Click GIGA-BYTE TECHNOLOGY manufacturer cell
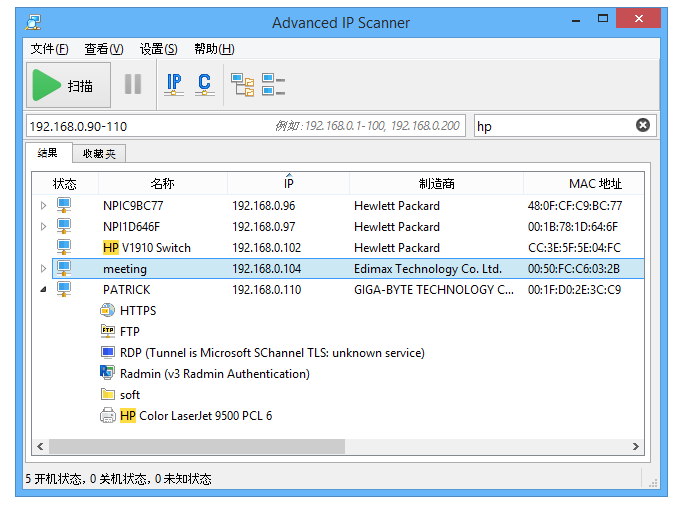The height and width of the screenshot is (525, 690). (433, 290)
